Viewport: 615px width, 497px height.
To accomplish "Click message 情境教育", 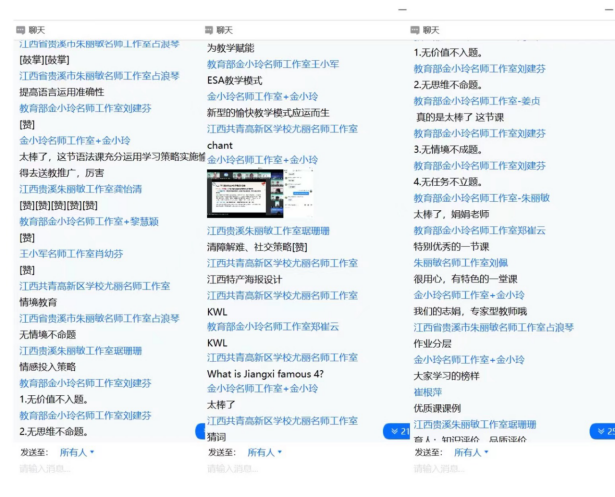I will 38,302.
